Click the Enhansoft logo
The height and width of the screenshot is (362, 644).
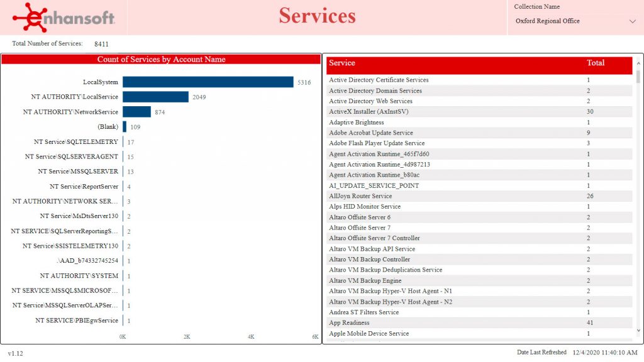(x=64, y=17)
